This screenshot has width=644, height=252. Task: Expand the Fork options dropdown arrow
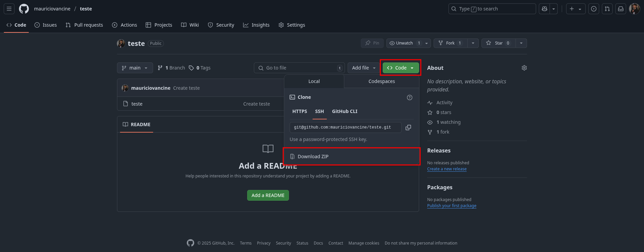click(473, 43)
